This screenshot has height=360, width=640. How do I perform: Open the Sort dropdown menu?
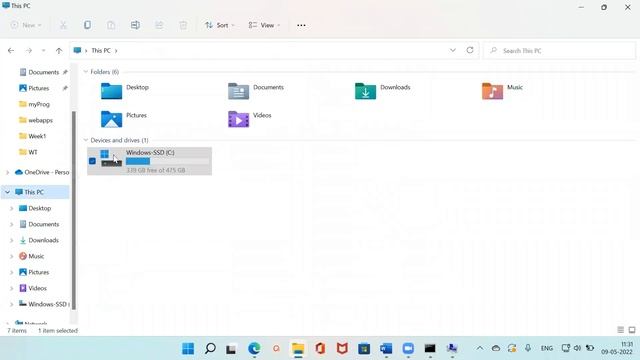point(220,25)
